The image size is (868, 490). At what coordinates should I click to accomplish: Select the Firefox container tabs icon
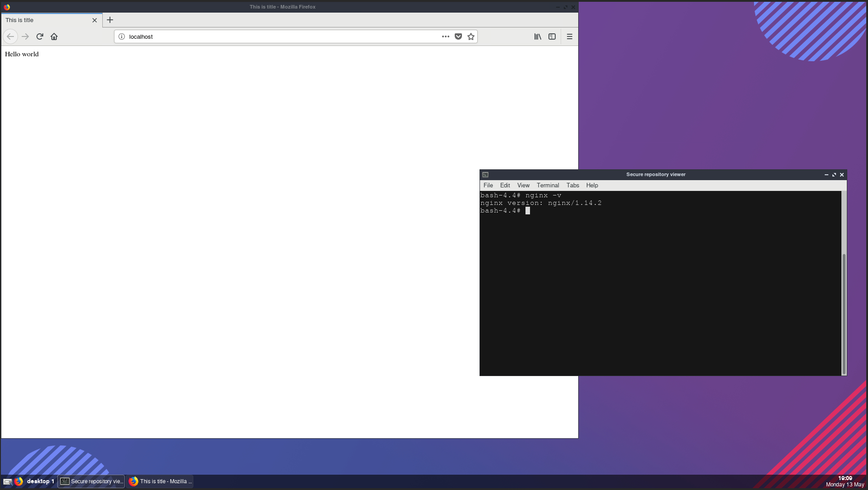click(552, 36)
